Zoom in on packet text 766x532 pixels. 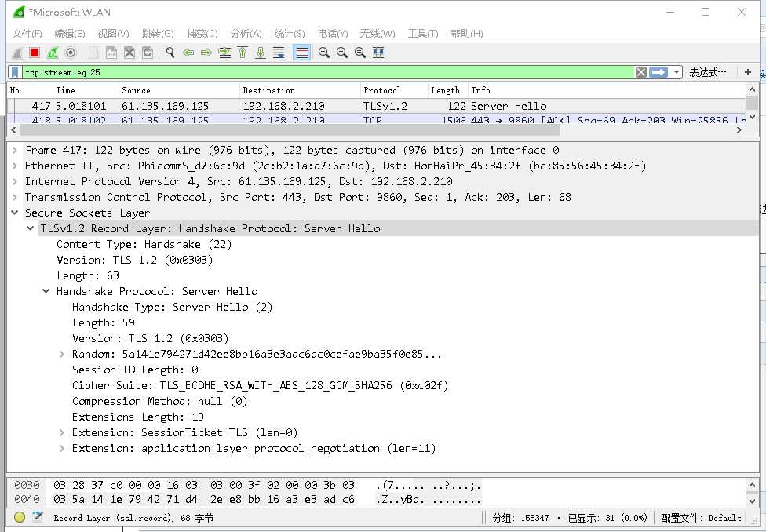tap(323, 53)
